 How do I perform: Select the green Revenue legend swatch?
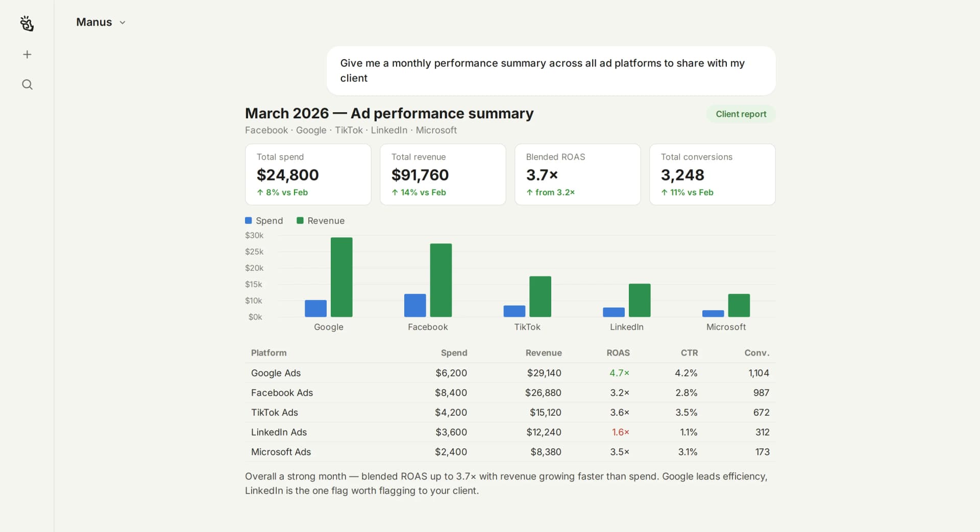coord(300,220)
